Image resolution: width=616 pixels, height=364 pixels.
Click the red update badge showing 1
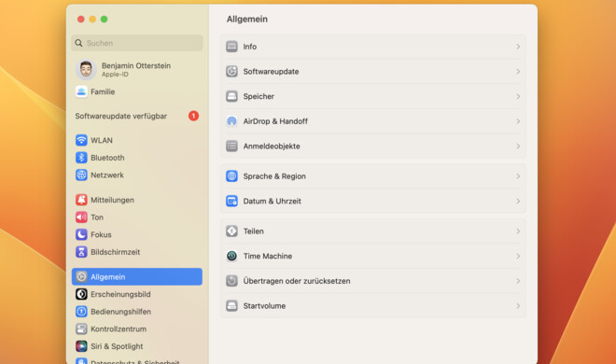pos(193,116)
